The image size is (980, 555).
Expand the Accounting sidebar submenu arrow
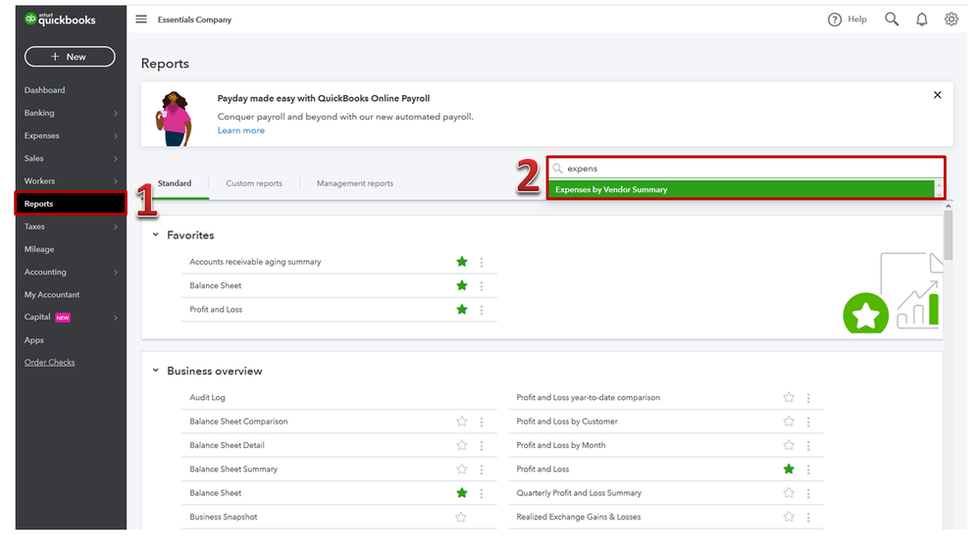(116, 273)
